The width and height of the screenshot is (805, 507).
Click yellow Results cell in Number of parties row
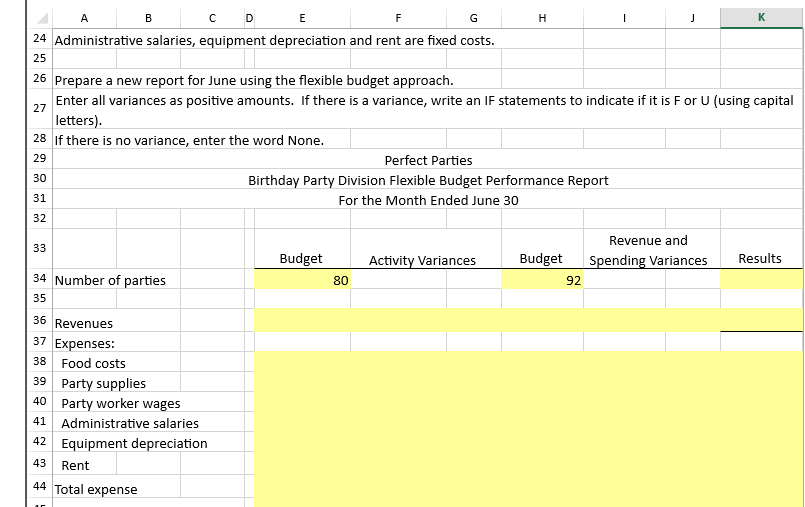[762, 279]
